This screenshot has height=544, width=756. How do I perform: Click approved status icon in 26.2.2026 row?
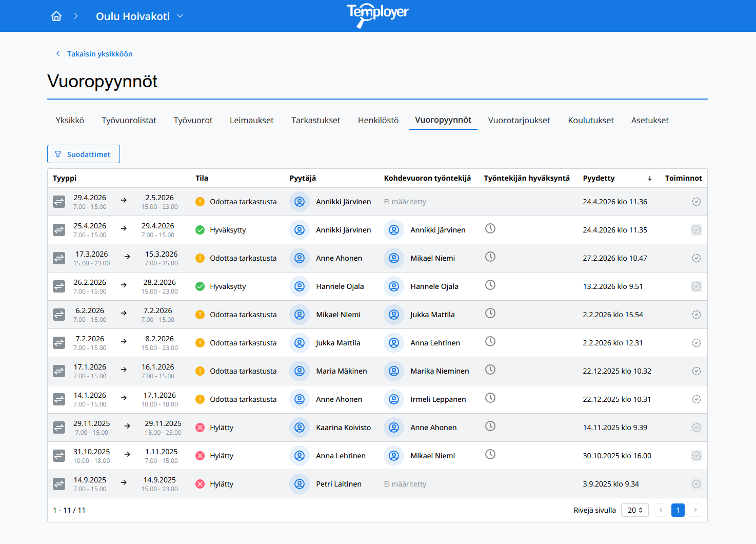coord(200,286)
